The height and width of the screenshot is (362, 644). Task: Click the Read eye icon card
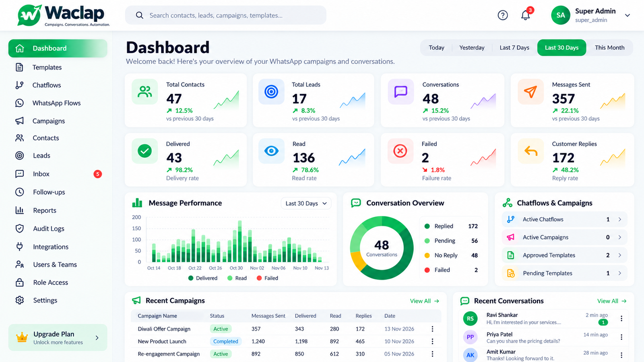point(271,151)
